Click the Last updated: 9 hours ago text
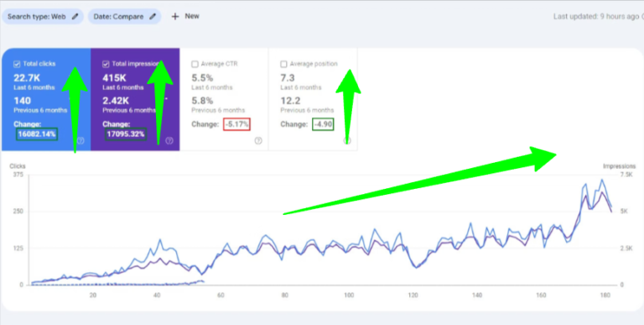The height and width of the screenshot is (325, 644). pos(596,17)
